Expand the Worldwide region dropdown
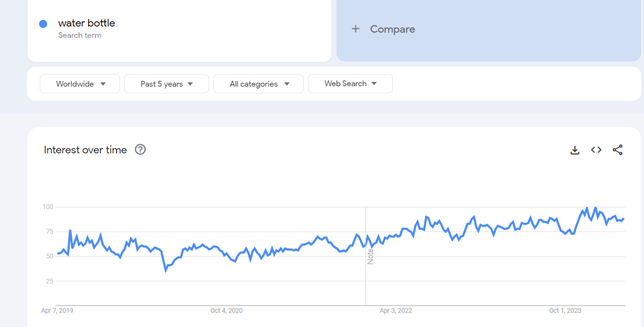The image size is (644, 327). point(80,84)
